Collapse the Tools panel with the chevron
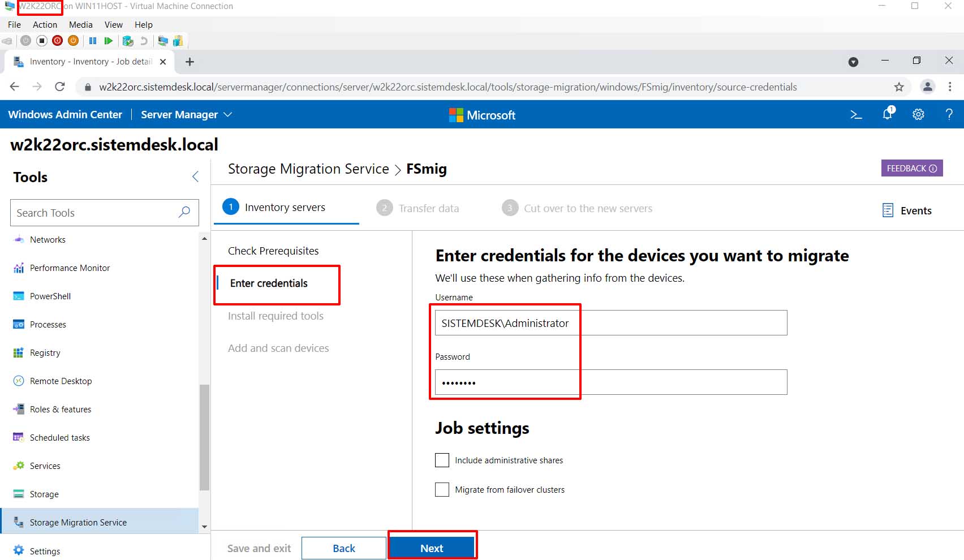This screenshot has width=964, height=560. (x=195, y=177)
